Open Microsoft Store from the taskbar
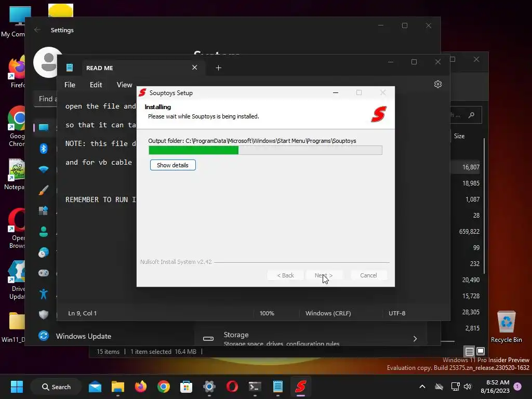This screenshot has height=399, width=532. pyautogui.click(x=187, y=387)
